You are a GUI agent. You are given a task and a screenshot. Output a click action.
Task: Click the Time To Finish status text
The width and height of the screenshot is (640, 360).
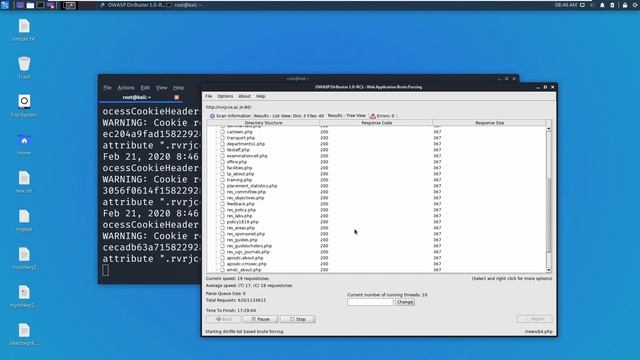tap(231, 311)
